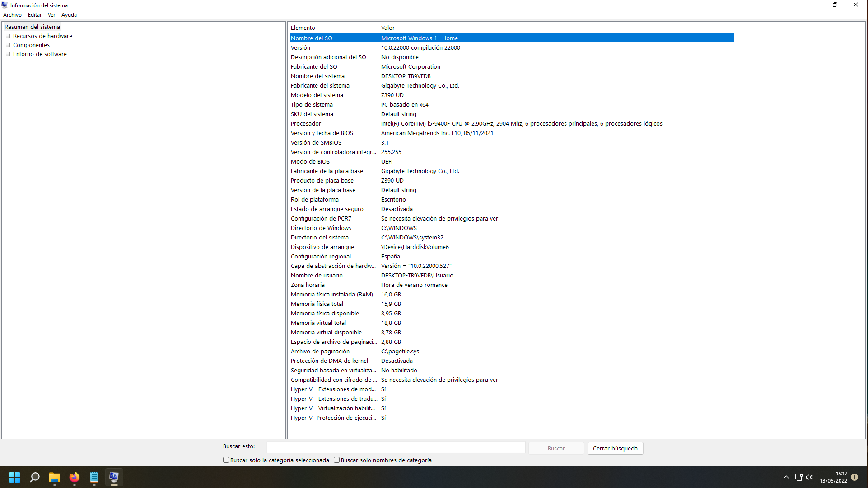Open the volume speaker tray icon
The width and height of the screenshot is (868, 488).
pyautogui.click(x=809, y=477)
